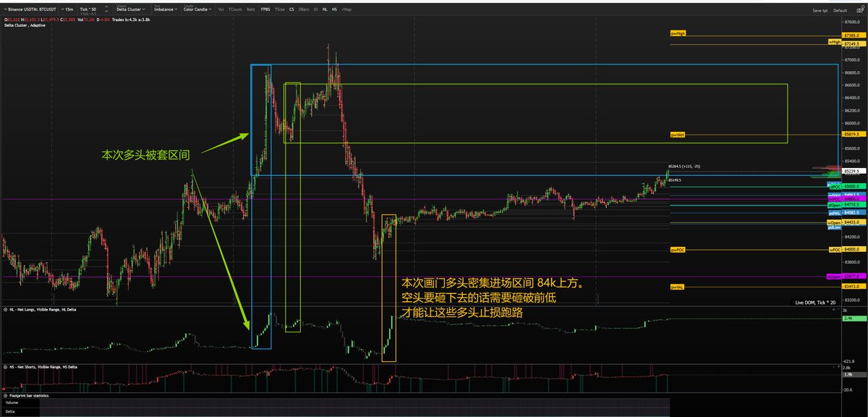
Task: Click the pwVAH level label
Action: pyautogui.click(x=678, y=135)
